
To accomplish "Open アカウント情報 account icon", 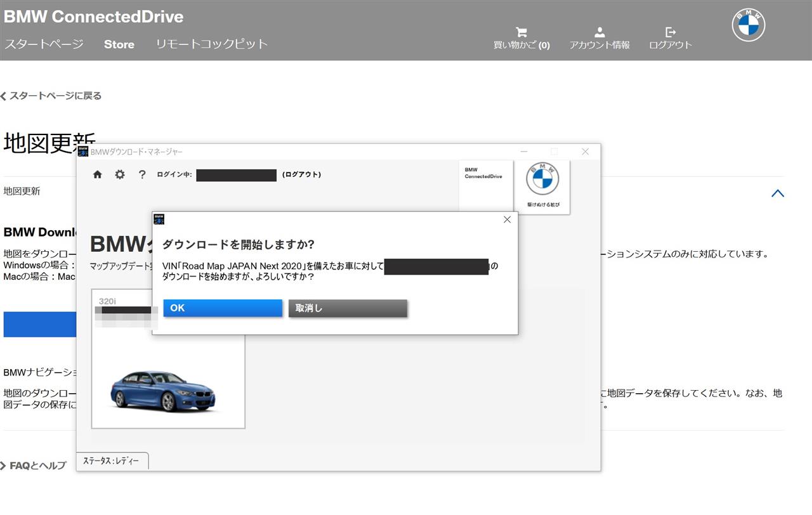I will point(599,37).
